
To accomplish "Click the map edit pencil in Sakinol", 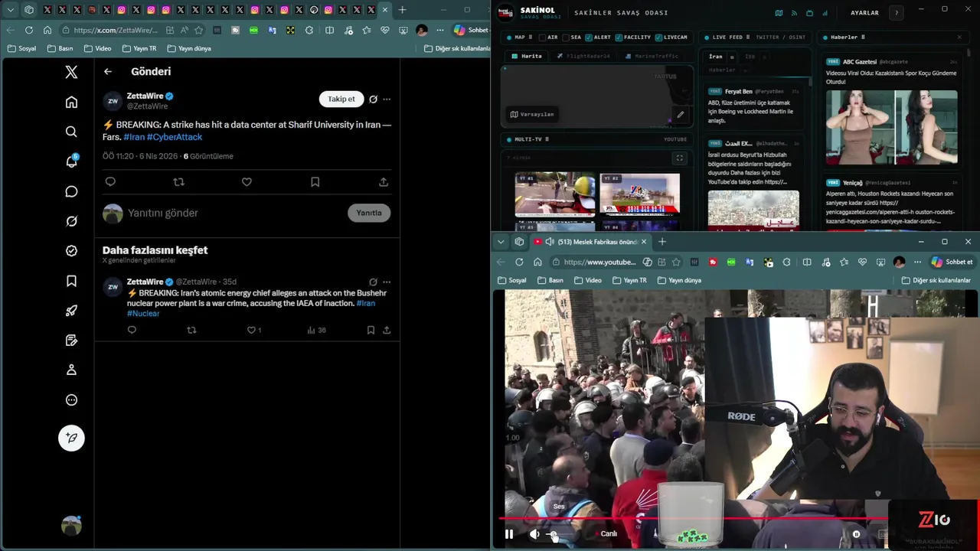I will tap(680, 115).
